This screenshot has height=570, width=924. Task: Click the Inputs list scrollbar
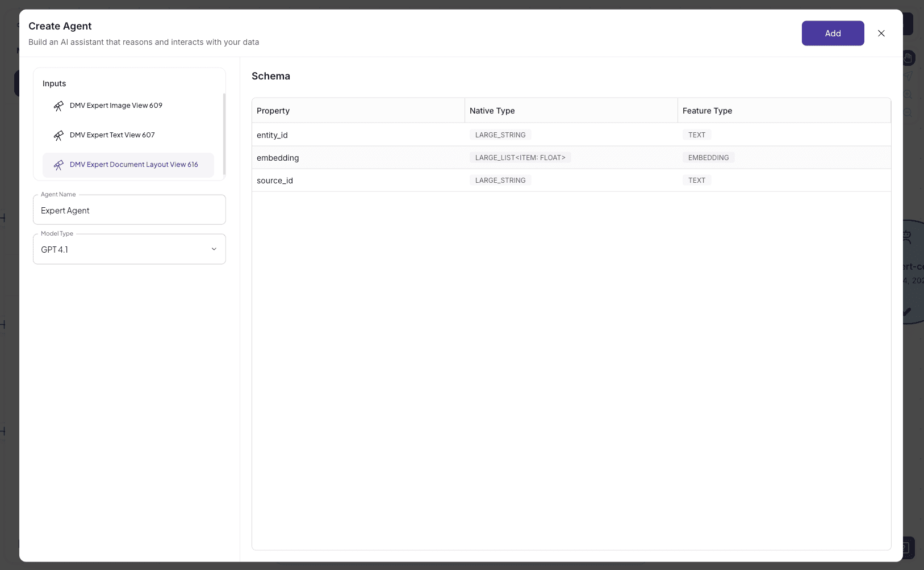click(x=224, y=134)
